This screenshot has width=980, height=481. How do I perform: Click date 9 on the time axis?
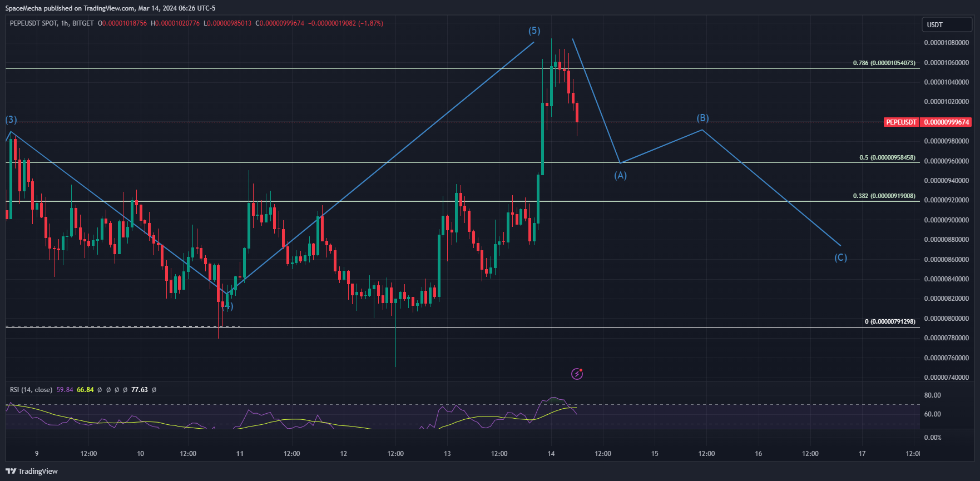(x=37, y=454)
